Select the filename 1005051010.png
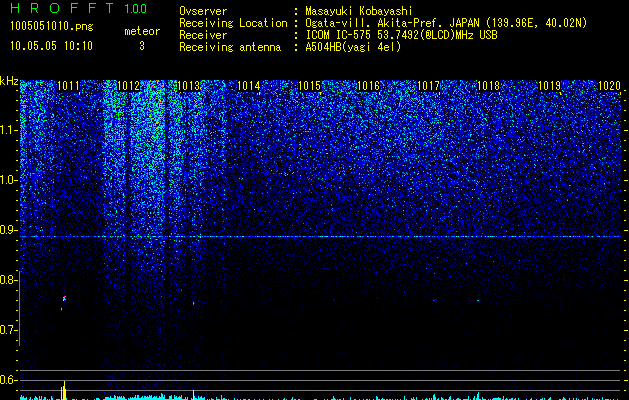This screenshot has width=629, height=400. (x=51, y=26)
